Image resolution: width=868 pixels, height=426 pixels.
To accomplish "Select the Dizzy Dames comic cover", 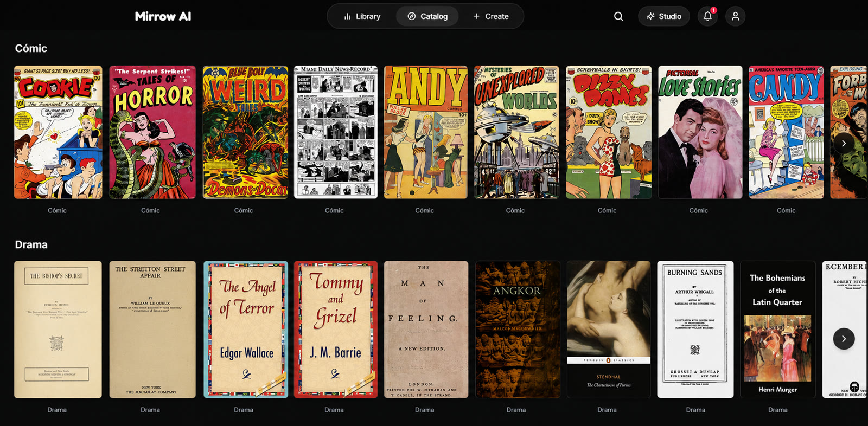I will (609, 132).
